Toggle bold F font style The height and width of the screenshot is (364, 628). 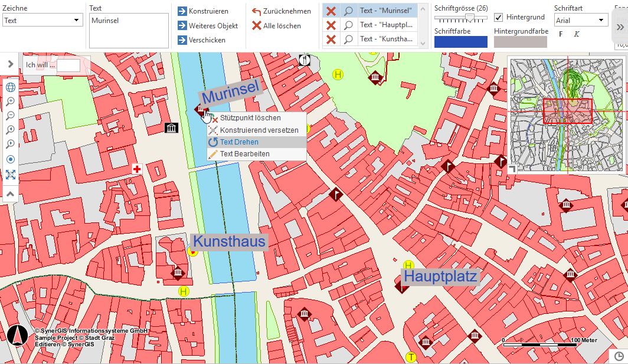pyautogui.click(x=561, y=34)
